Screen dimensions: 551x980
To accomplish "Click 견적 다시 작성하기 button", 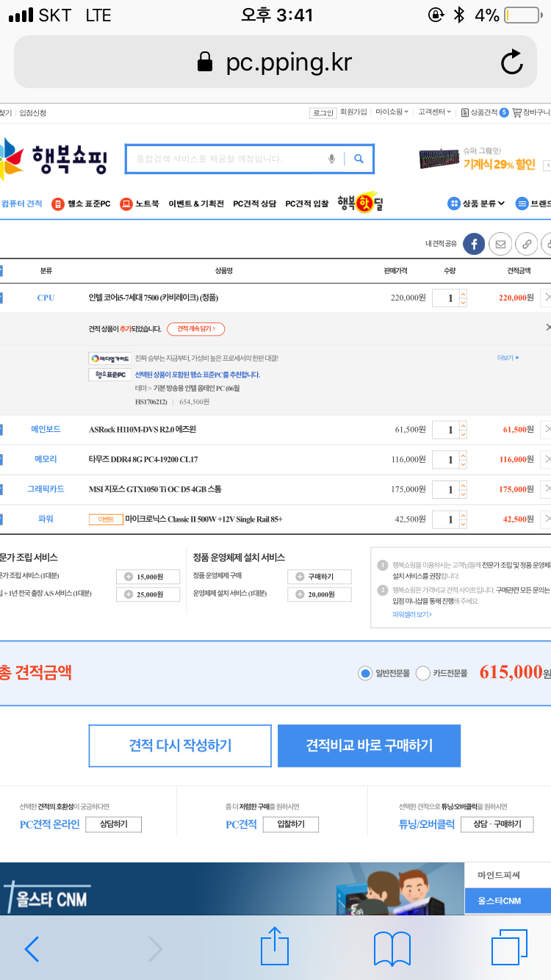I will pyautogui.click(x=181, y=746).
